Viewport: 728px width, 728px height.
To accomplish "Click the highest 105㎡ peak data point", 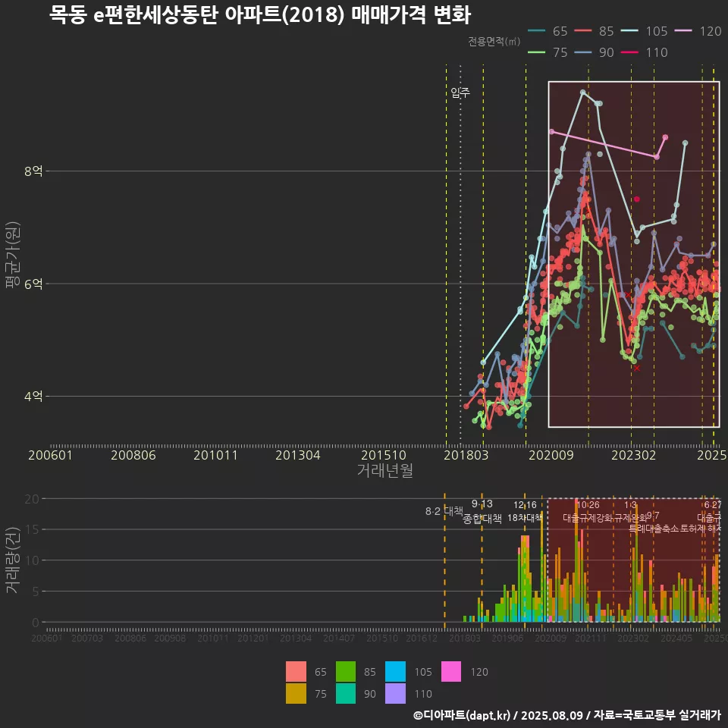I will [x=582, y=93].
